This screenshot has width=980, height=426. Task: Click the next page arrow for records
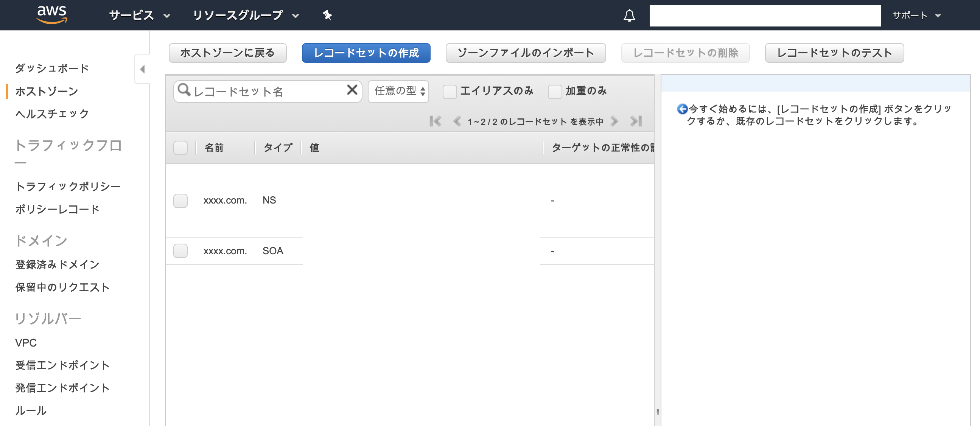coord(614,121)
